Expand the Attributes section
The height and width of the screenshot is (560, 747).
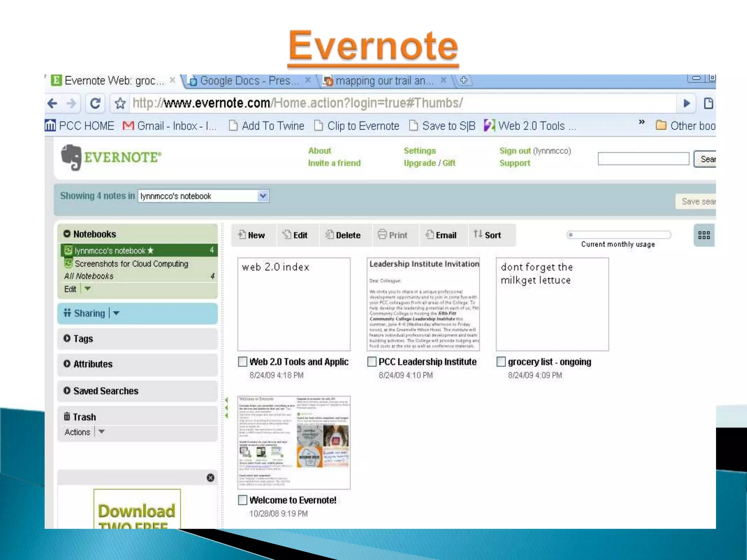[67, 363]
